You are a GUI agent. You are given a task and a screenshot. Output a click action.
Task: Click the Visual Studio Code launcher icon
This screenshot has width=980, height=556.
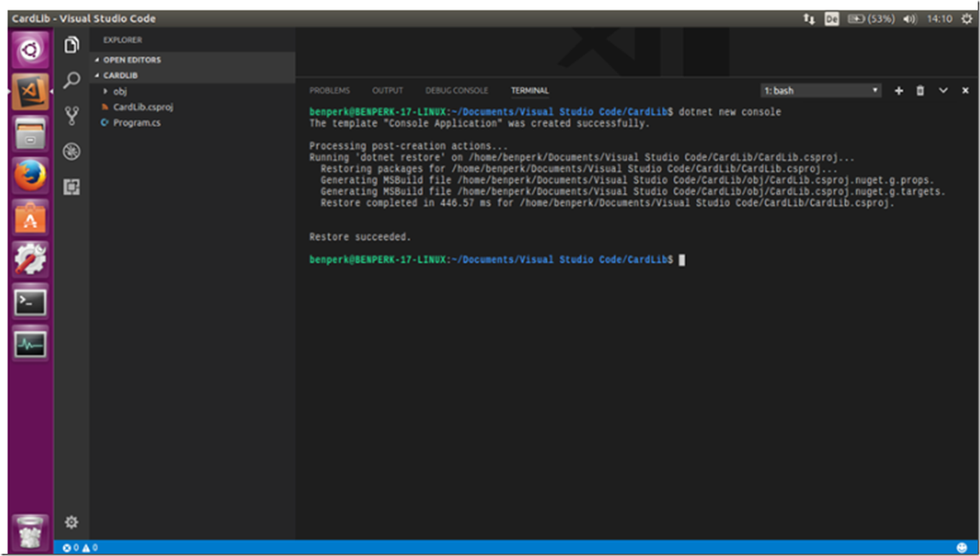30,92
